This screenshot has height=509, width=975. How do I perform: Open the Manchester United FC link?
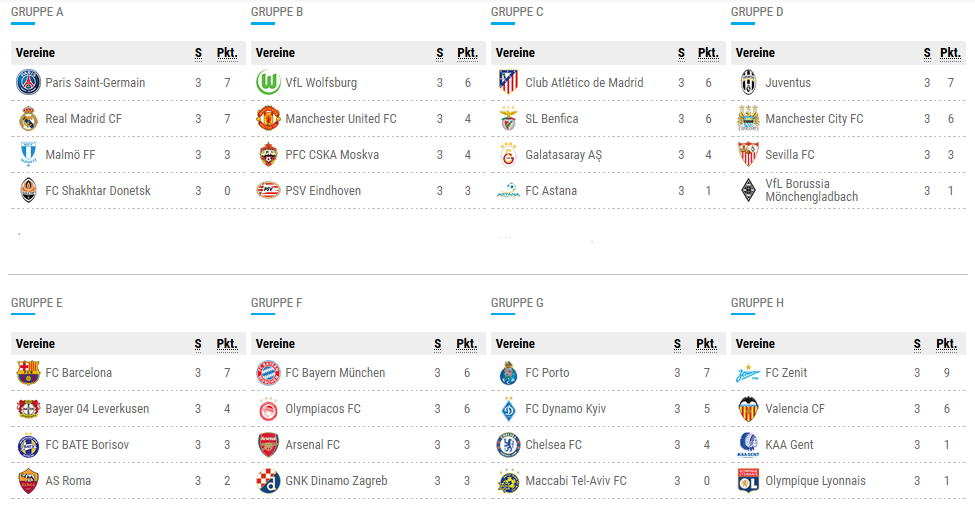coord(341,119)
